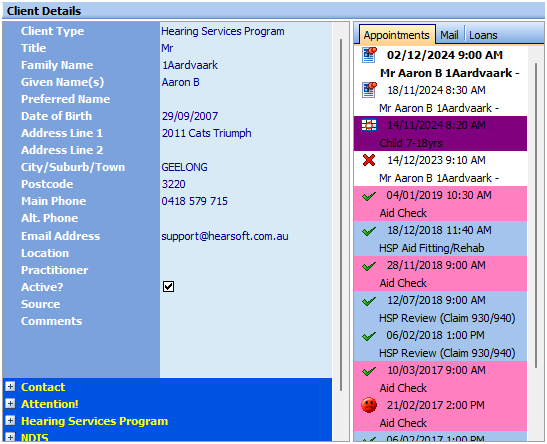
Task: Select the 28/11/2018 9:00 AM date text
Action: coord(436,265)
